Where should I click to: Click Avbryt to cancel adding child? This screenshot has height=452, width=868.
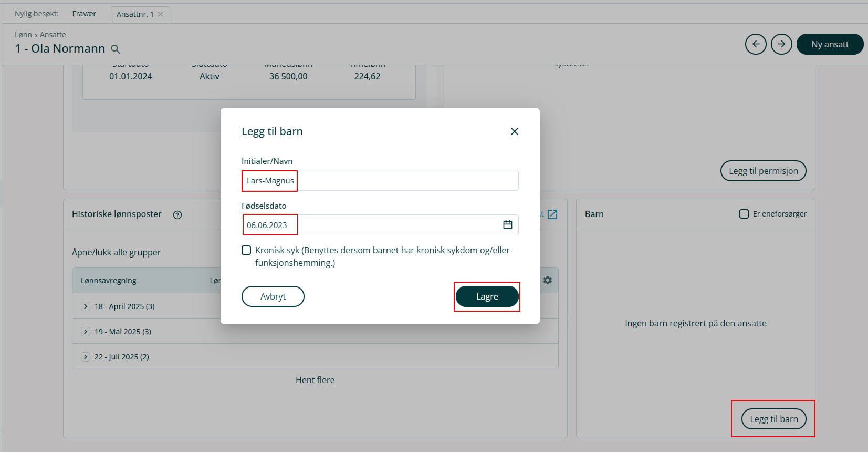click(x=273, y=296)
